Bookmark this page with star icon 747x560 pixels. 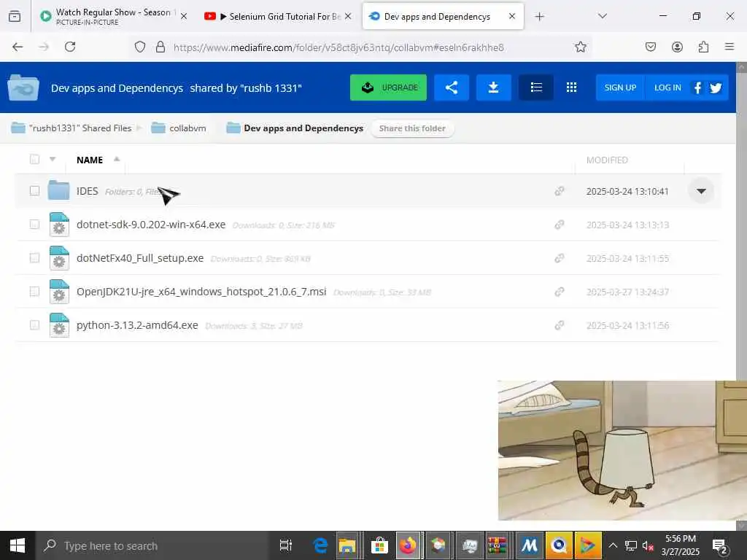580,47
